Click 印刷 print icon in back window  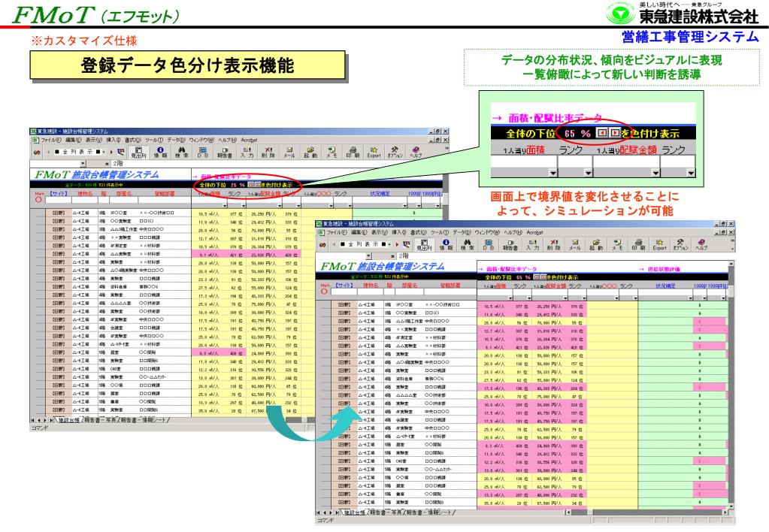[352, 152]
